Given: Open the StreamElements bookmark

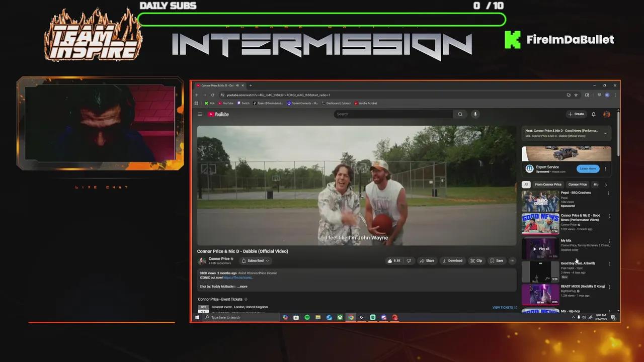Looking at the screenshot, I should 302,103.
